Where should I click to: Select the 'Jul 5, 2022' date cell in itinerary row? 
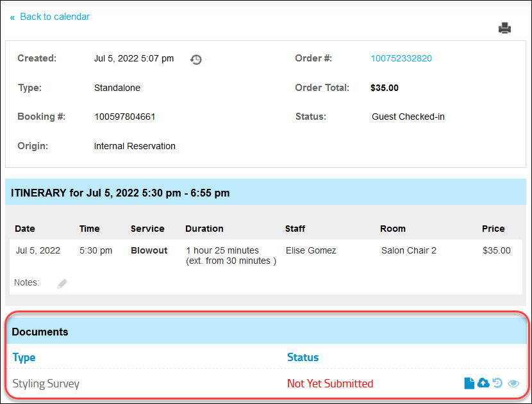(38, 250)
